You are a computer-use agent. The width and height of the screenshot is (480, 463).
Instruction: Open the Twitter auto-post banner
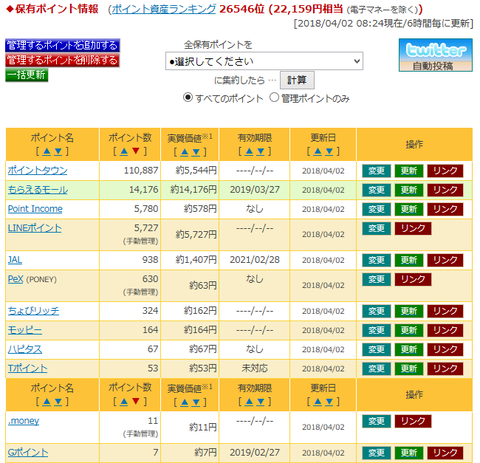tap(436, 55)
